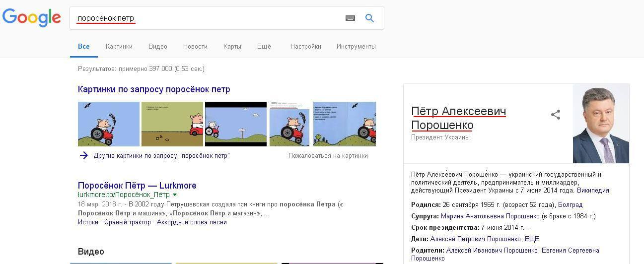Open Марина Анатольевна Порошенко link
Screen dimensions: 644x264
coord(490,216)
